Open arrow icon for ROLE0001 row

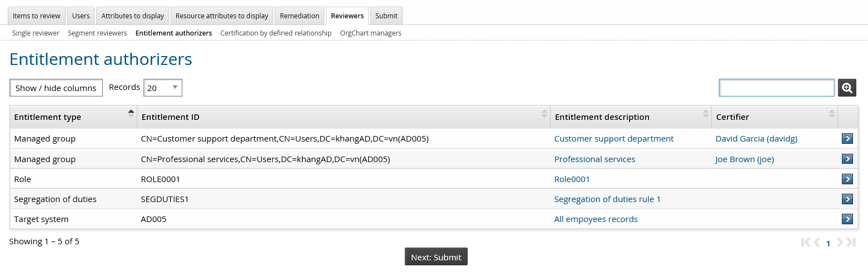847,179
